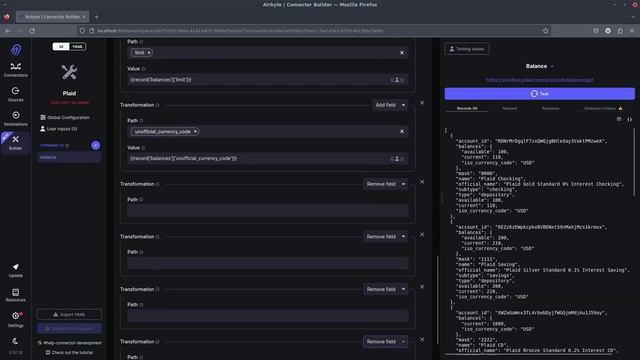Screen dimensions: 640x360
Task: Click Export YAML button
Action: tap(69, 315)
